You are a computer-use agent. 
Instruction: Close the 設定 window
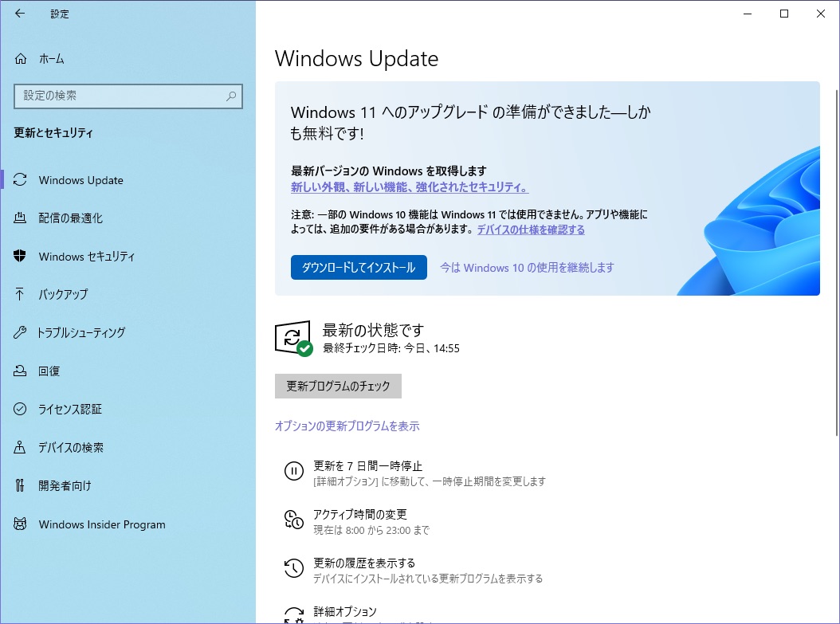[x=821, y=14]
